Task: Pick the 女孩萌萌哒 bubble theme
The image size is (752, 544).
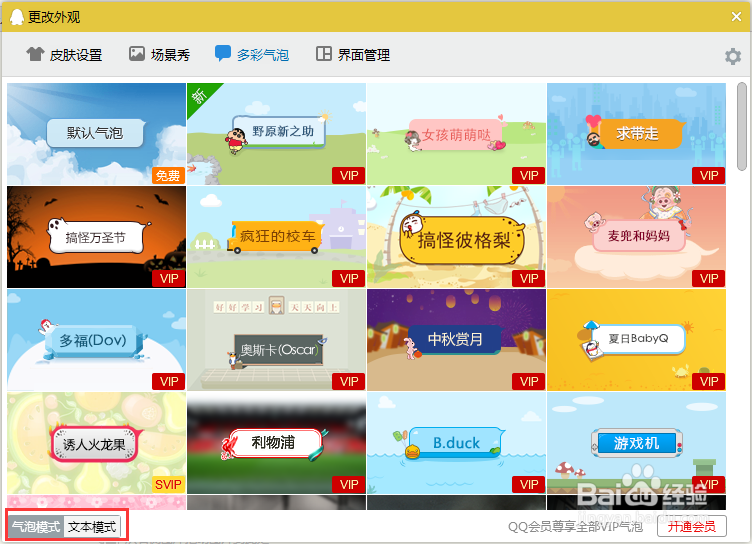Action: (457, 134)
